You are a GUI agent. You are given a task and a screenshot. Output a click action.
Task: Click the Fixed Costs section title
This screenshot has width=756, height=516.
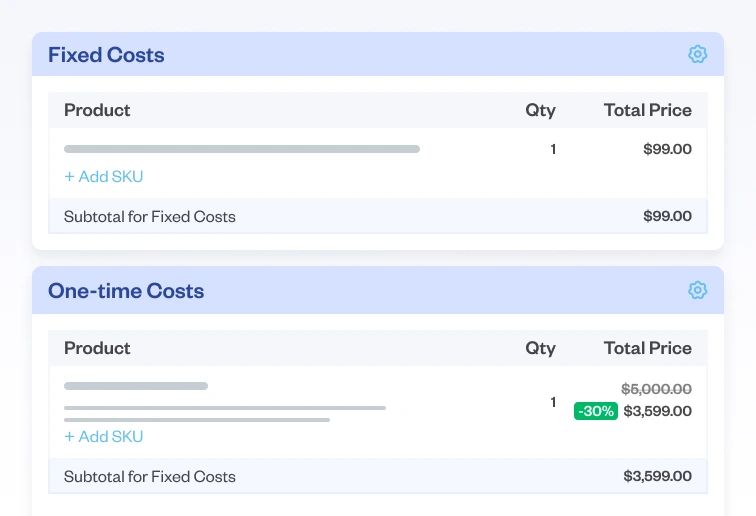coord(106,55)
